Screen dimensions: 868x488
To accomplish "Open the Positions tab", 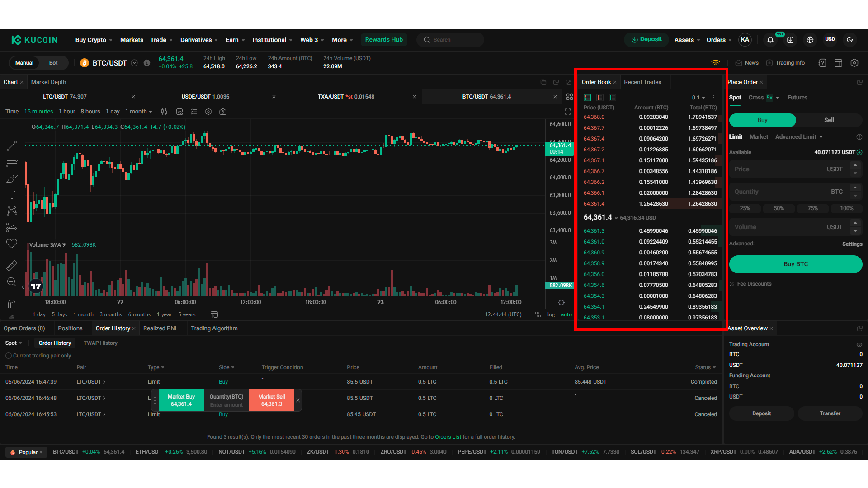I will (70, 328).
